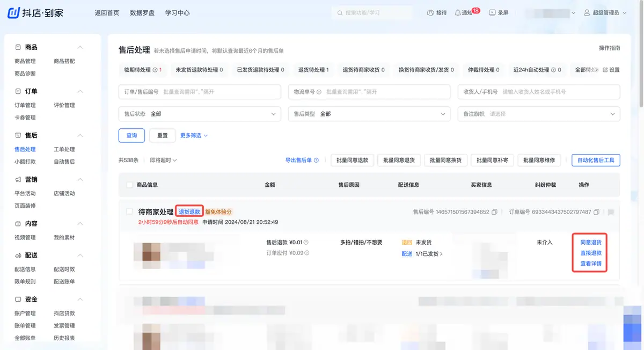Open 工单处理 in sidebar

point(64,149)
